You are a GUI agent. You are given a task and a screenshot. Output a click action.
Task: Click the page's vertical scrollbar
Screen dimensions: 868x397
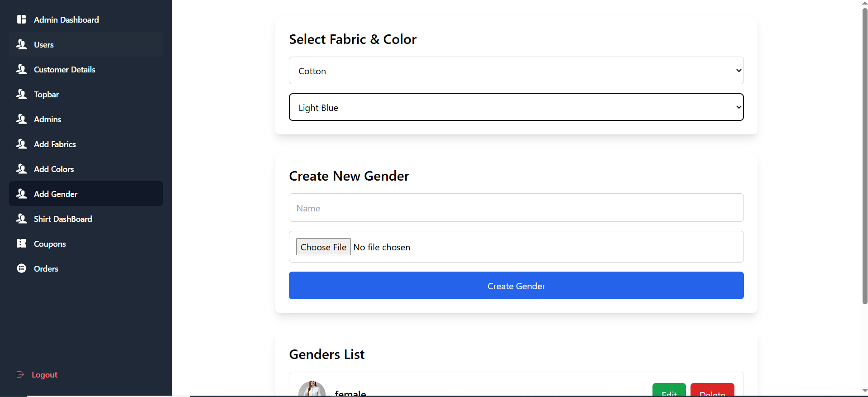[x=864, y=154]
